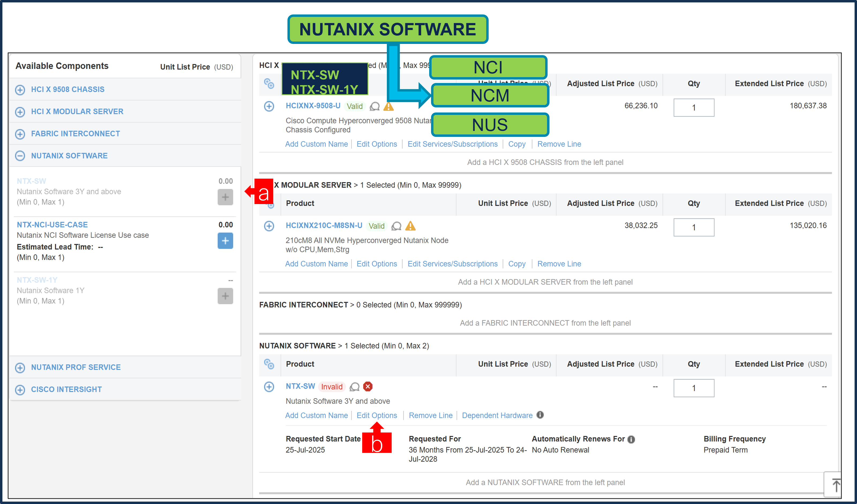Expand the FABRIC INTERCONNECT category in left panel

tap(20, 134)
